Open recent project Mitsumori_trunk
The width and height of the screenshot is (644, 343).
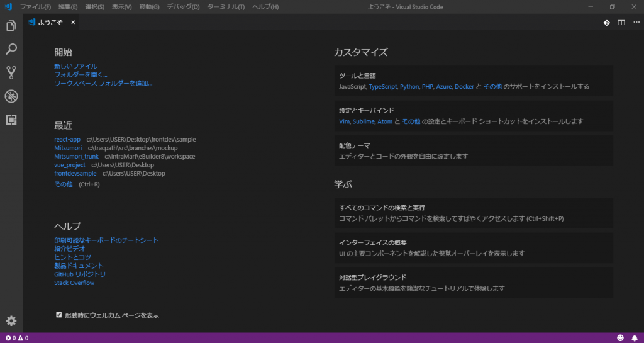(x=76, y=157)
